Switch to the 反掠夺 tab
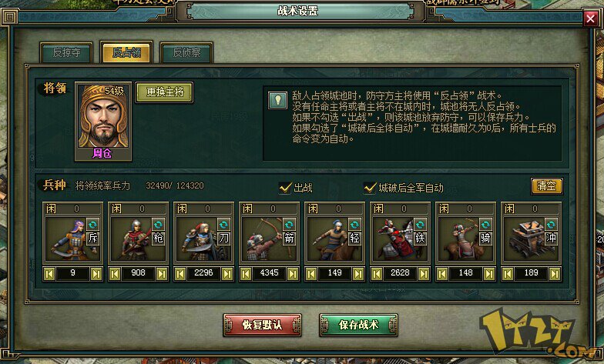 point(66,52)
